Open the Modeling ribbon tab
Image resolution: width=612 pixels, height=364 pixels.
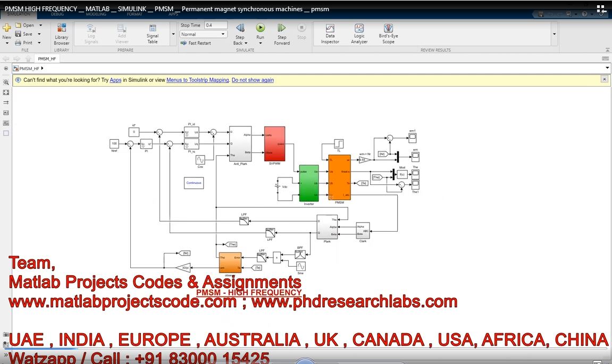(96, 14)
